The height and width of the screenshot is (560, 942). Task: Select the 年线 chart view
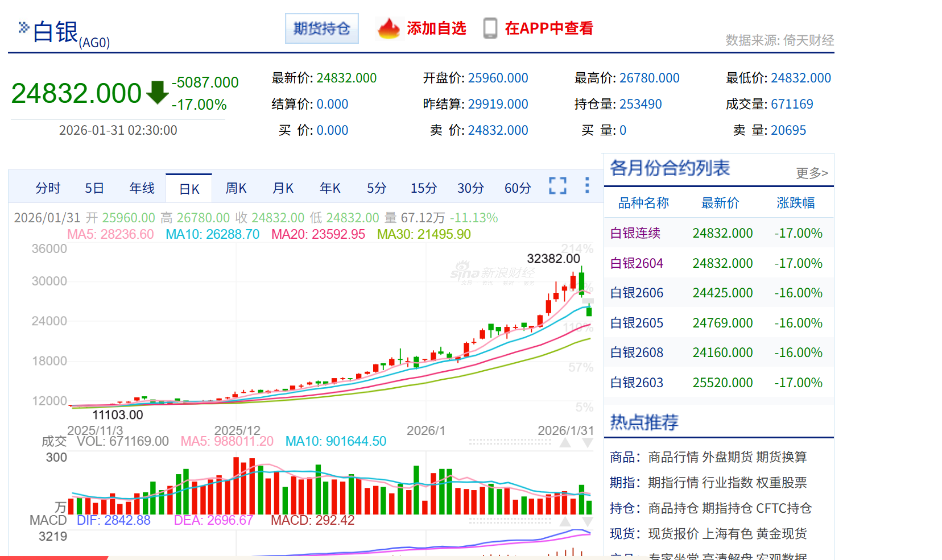tap(142, 188)
